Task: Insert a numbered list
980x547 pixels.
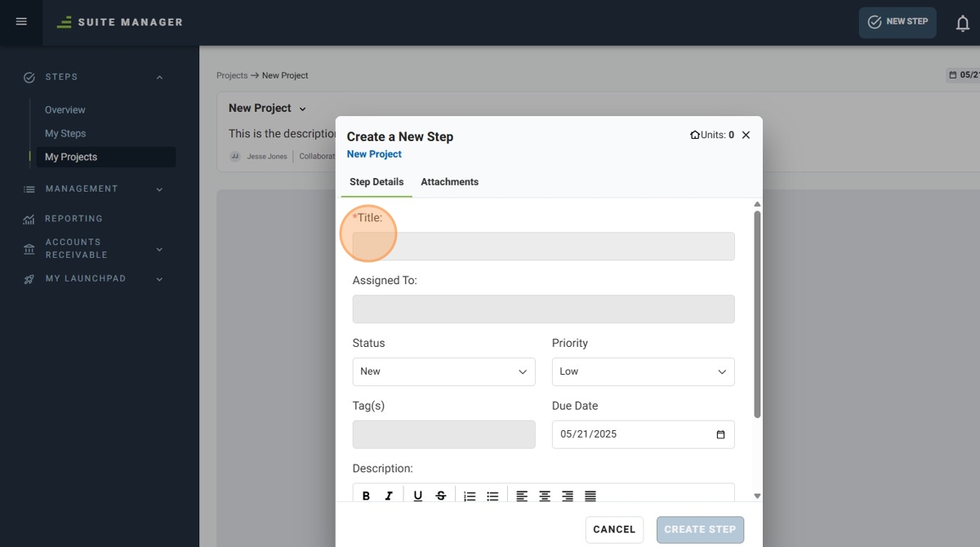Action: point(470,496)
